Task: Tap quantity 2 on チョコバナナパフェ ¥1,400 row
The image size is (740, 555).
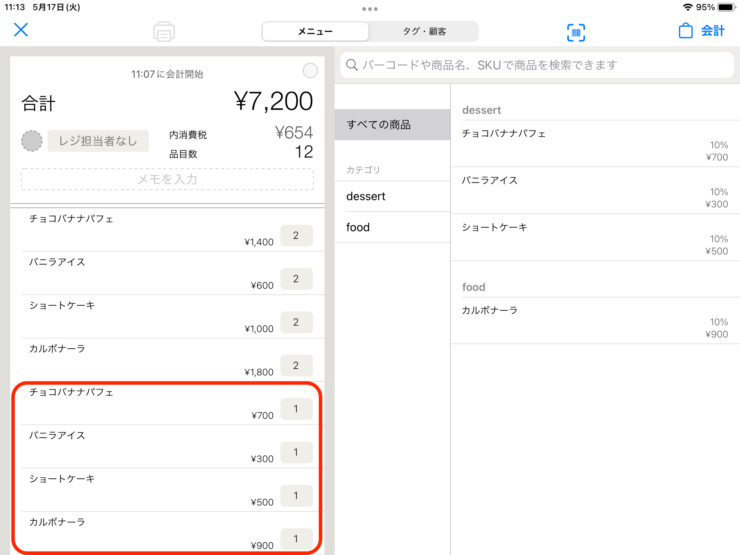Action: 296,235
